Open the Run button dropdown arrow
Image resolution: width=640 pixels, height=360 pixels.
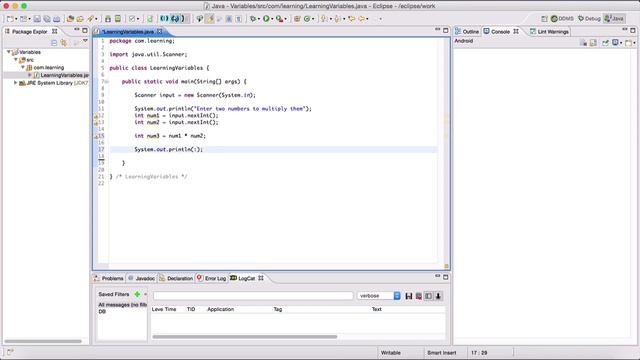point(272,19)
